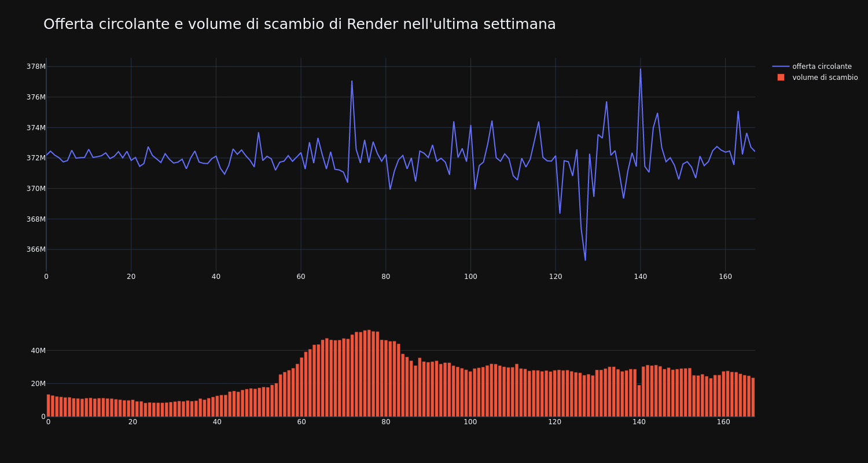Click the x-axis tick 120 on the line chart
Image resolution: width=868 pixels, height=463 pixels.
coord(556,277)
